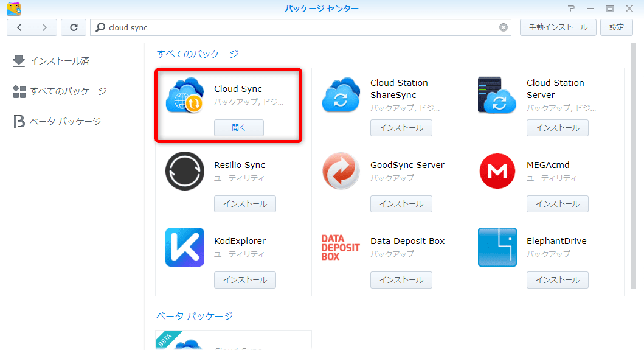Image resolution: width=644 pixels, height=350 pixels.
Task: Refresh the package list
Action: click(x=74, y=27)
